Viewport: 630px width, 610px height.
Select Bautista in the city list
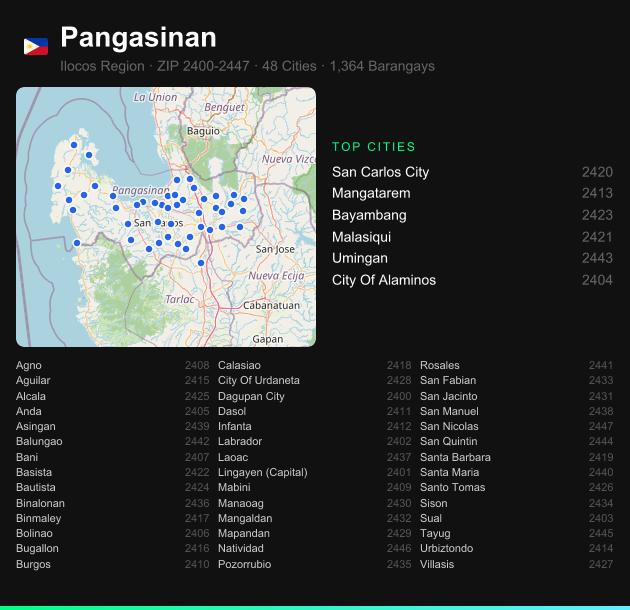point(112,487)
